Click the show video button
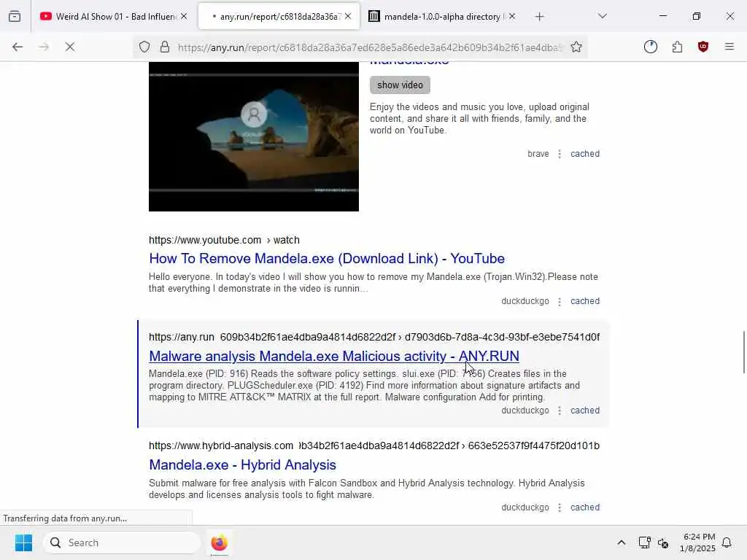Screen dimensions: 747x560 pos(400,85)
